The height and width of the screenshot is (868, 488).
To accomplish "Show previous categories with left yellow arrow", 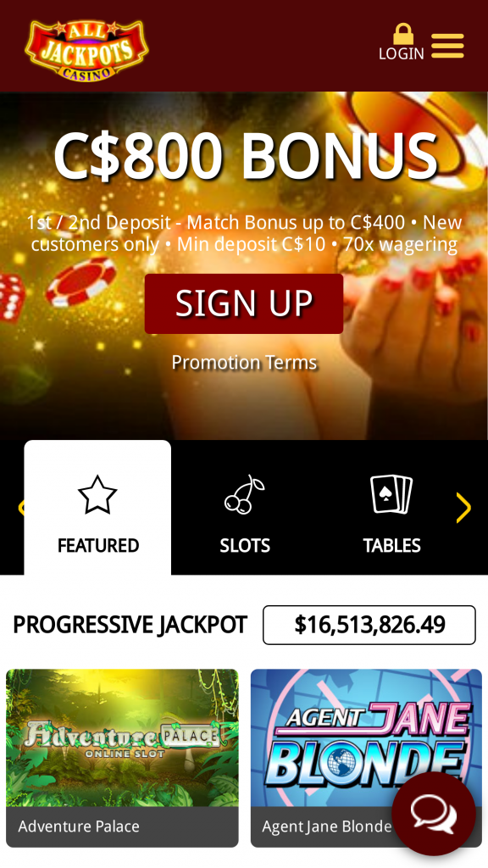I will [21, 508].
